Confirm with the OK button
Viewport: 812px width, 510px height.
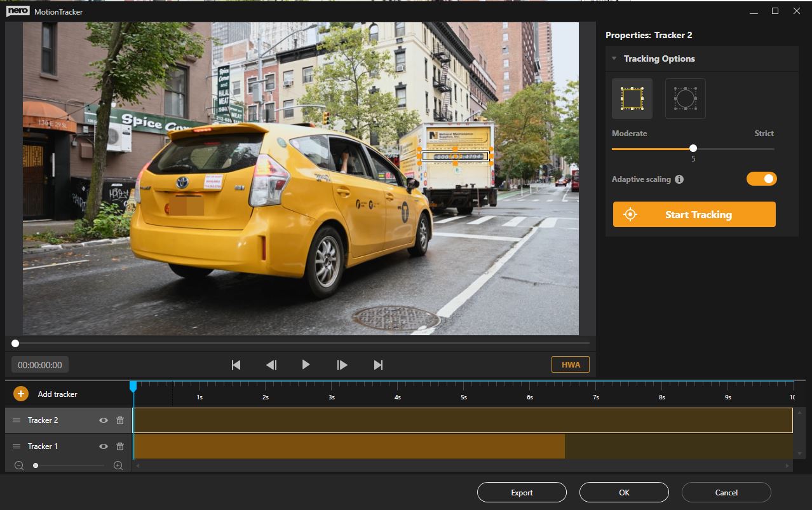624,492
